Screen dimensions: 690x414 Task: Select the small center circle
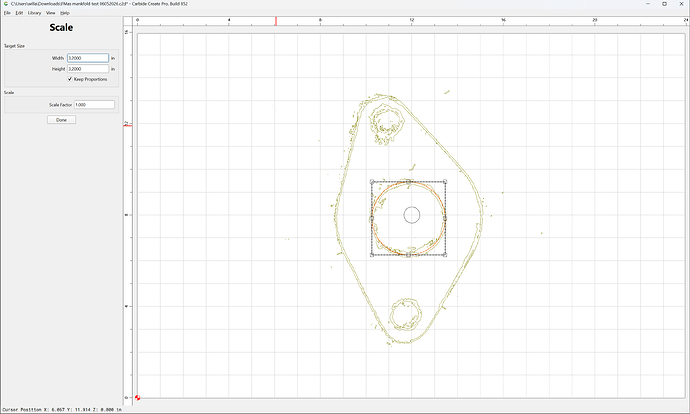[412, 215]
